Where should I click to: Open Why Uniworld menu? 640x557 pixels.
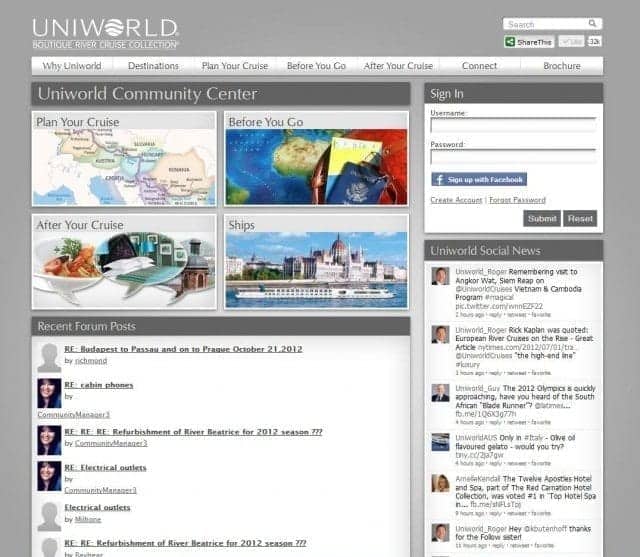pos(72,66)
